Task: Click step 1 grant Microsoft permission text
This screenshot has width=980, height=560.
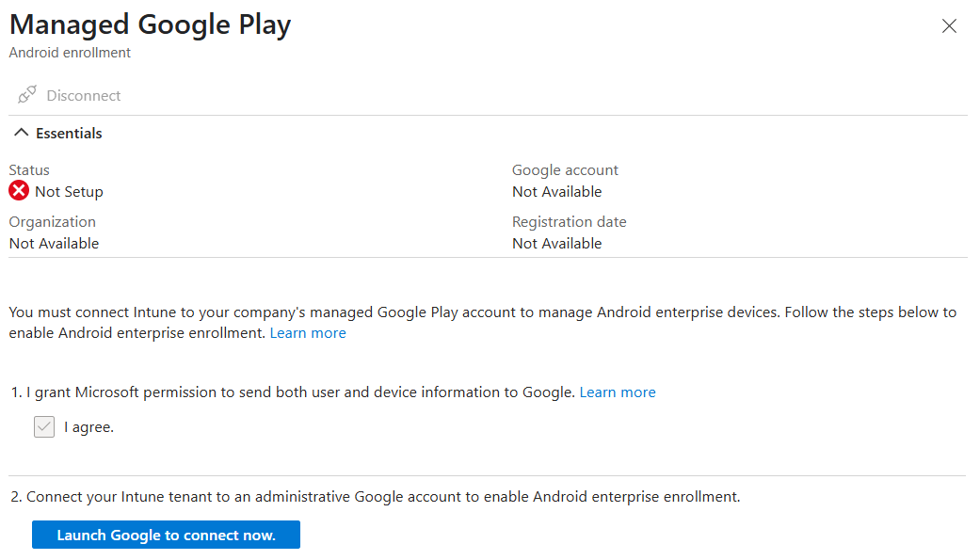Action: (293, 392)
